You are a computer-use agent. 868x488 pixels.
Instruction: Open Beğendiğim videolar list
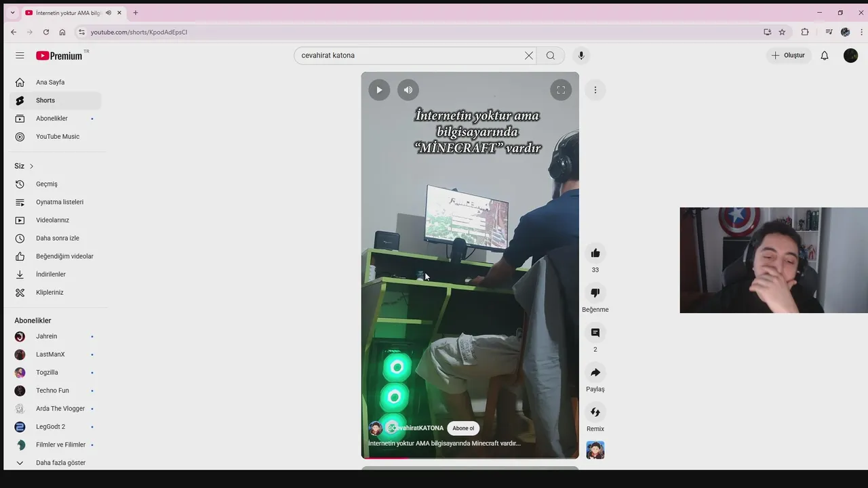pos(56,256)
